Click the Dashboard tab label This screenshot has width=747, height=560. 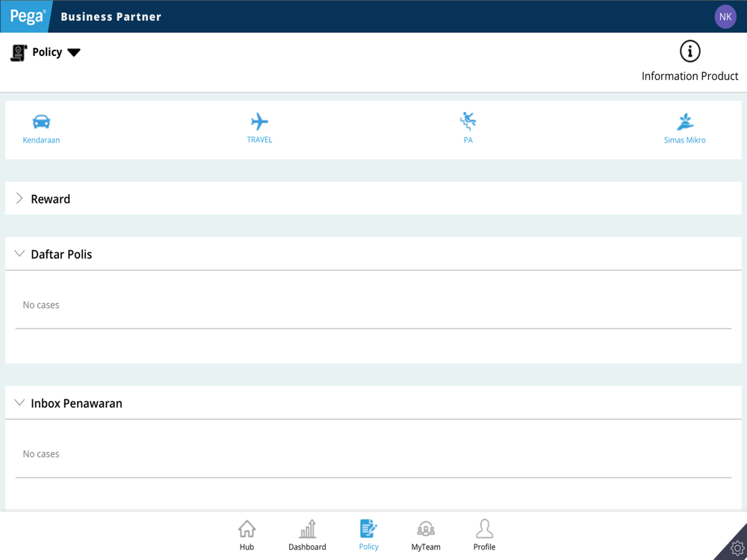click(x=307, y=547)
